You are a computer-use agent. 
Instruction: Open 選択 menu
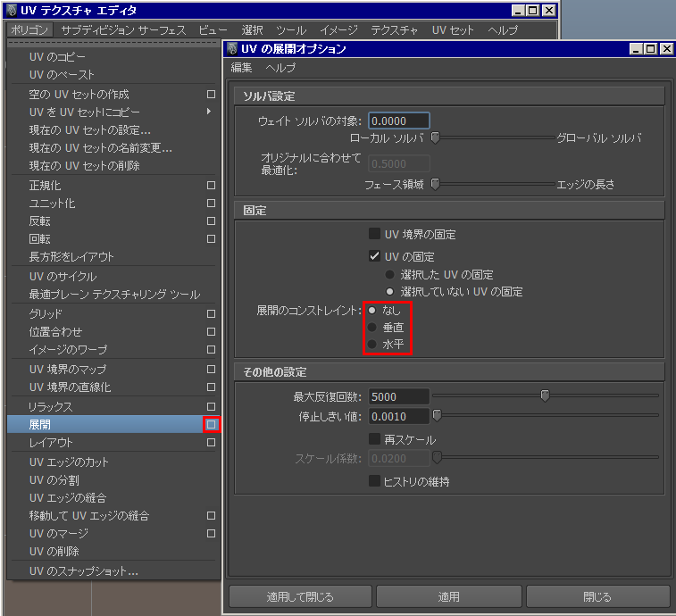click(252, 30)
